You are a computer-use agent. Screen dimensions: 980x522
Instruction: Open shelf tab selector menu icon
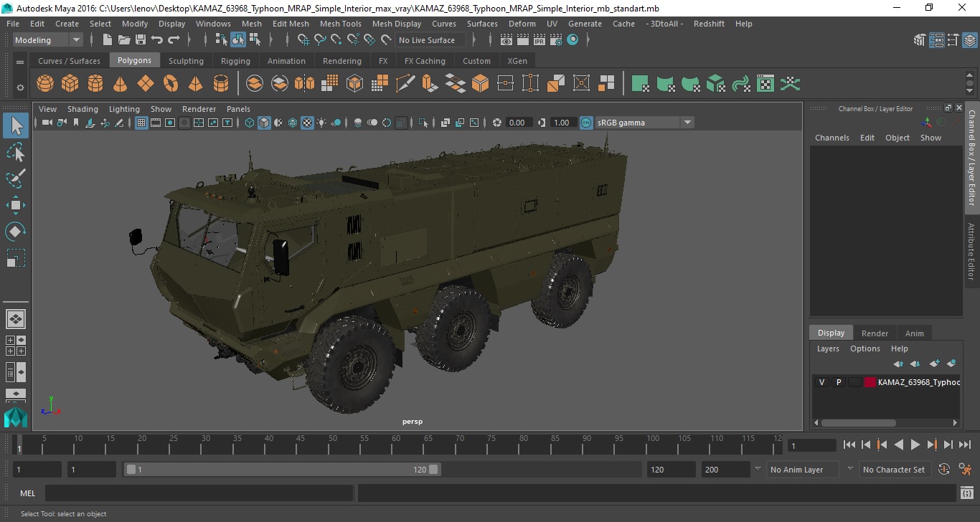click(x=20, y=62)
